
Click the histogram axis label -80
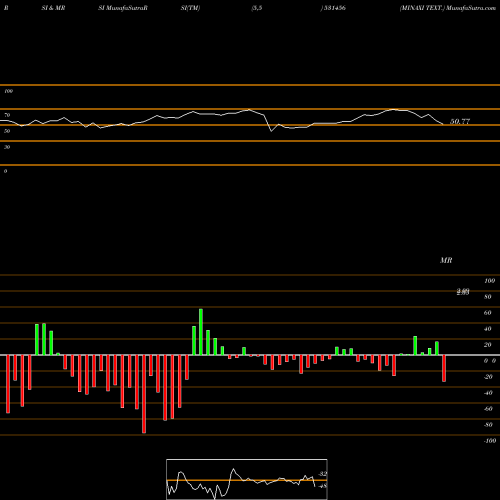pyautogui.click(x=488, y=425)
